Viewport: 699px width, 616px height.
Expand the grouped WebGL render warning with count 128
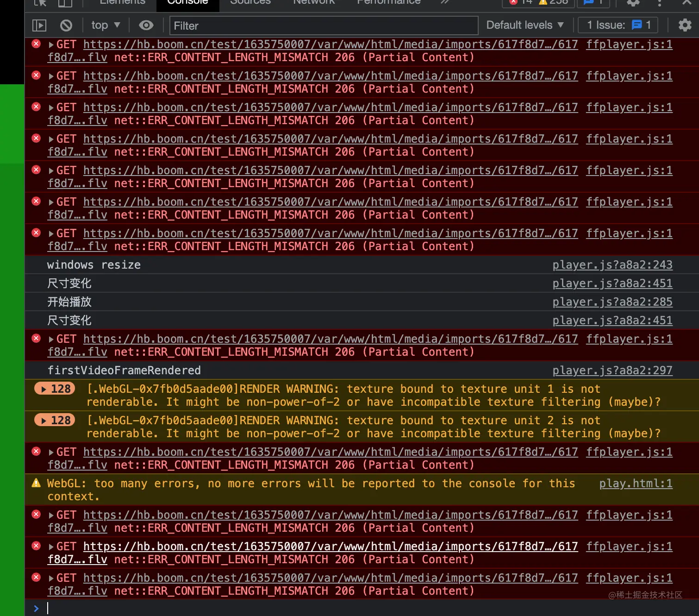point(54,389)
